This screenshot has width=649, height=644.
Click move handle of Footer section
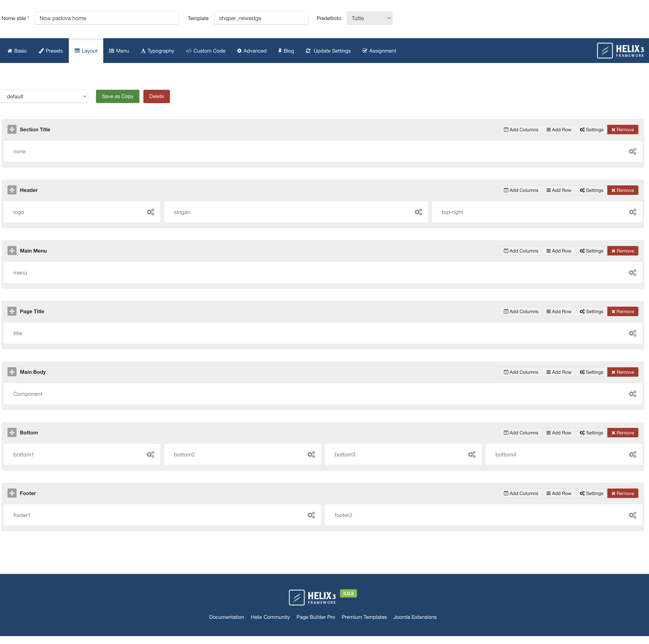click(x=12, y=493)
